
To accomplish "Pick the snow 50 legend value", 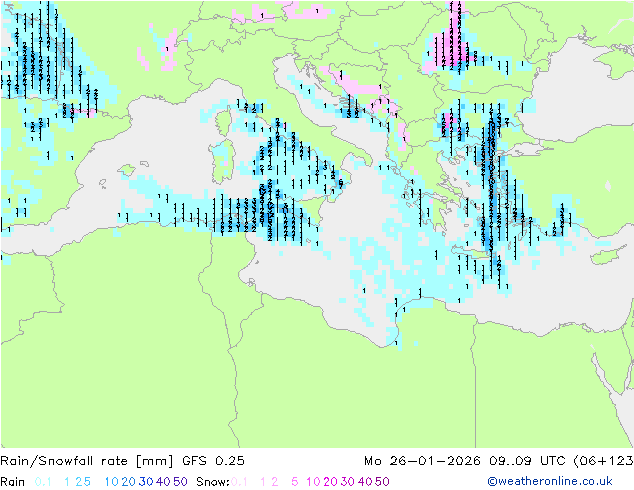I will tap(382, 482).
